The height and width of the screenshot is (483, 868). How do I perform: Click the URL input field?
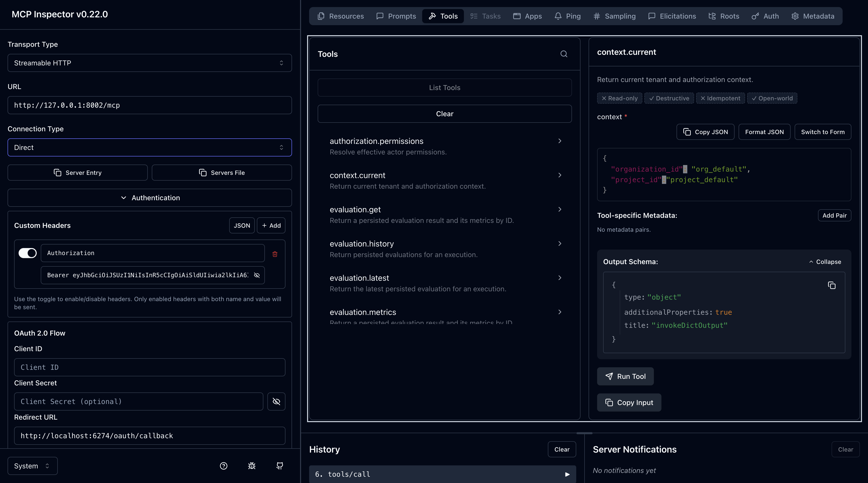pos(150,105)
